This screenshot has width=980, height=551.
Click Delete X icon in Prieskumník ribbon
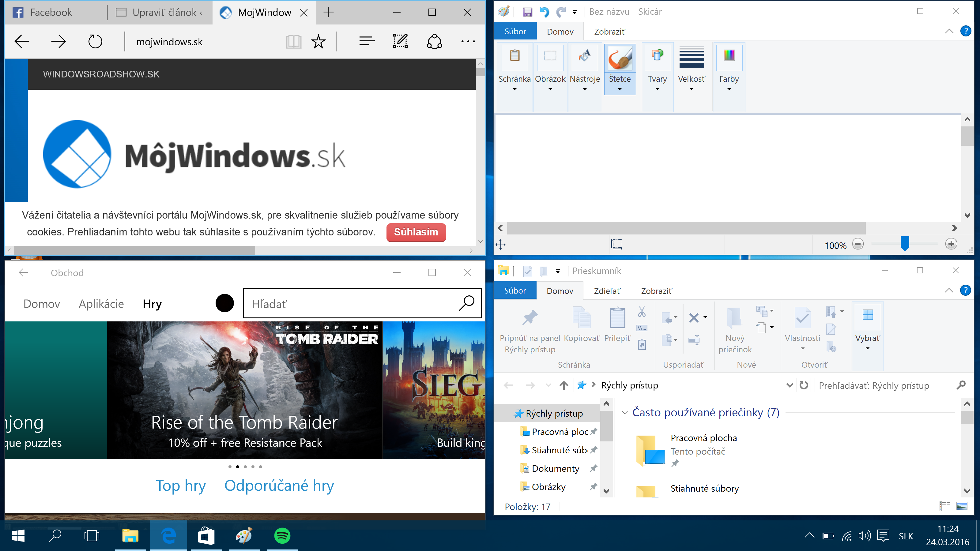pyautogui.click(x=694, y=317)
